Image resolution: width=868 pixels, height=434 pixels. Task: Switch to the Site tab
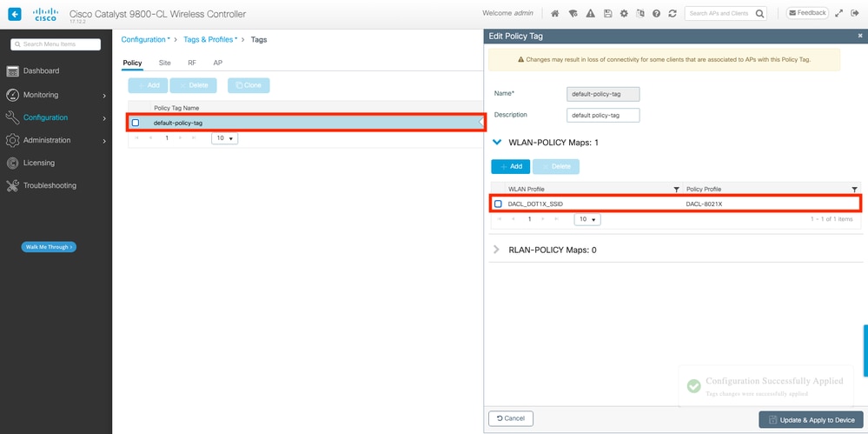click(x=164, y=63)
